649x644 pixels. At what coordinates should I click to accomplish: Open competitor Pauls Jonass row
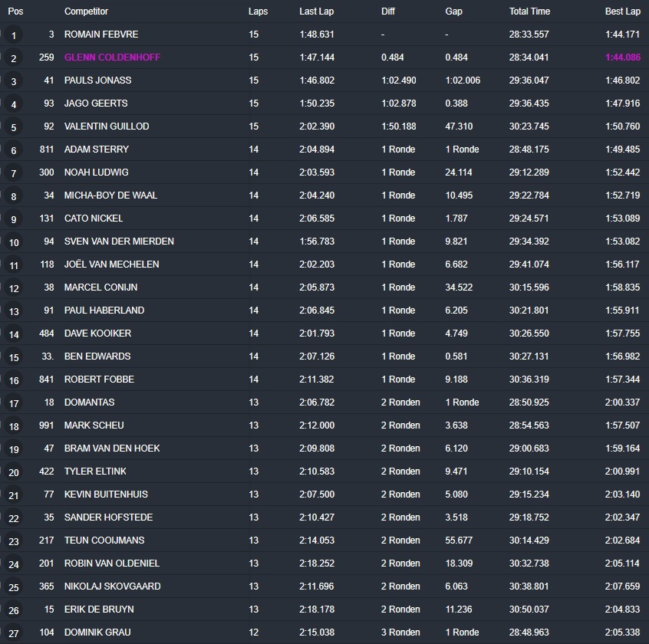click(97, 80)
